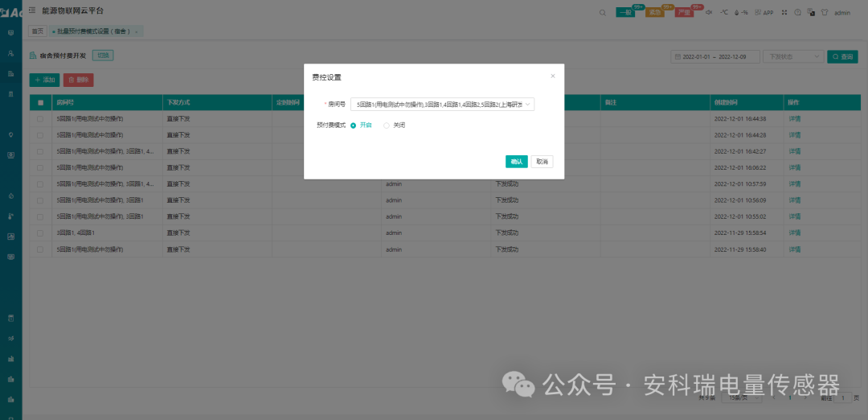Screen dimensions: 868x420
Task: Open 详情 for row 2022-12-01 16:44:38
Action: coord(794,118)
